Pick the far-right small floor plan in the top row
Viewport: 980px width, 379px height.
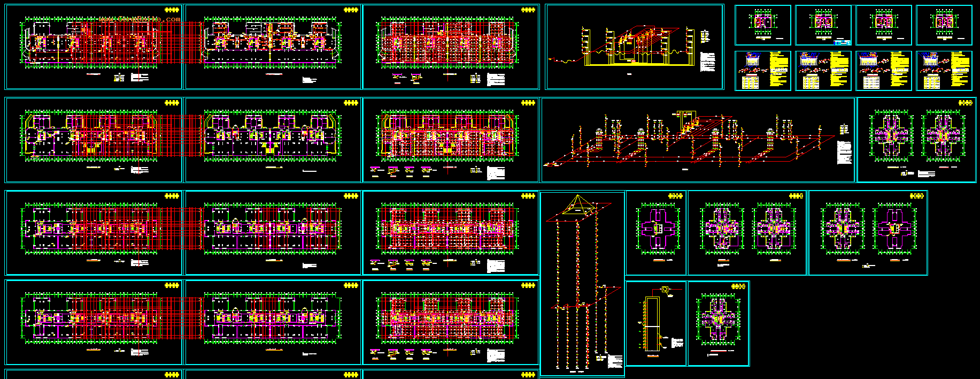[x=944, y=25]
